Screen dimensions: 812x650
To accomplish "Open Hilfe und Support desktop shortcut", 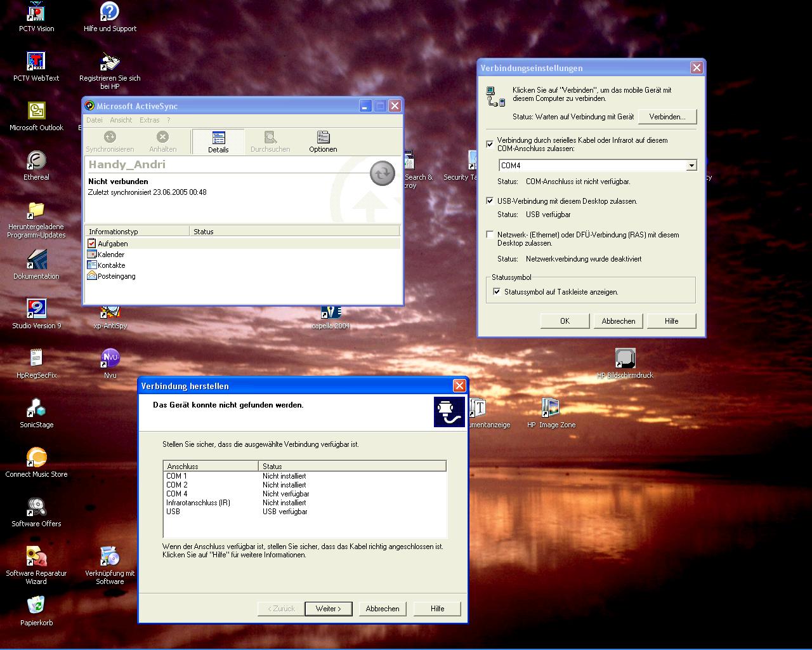I will [x=110, y=17].
